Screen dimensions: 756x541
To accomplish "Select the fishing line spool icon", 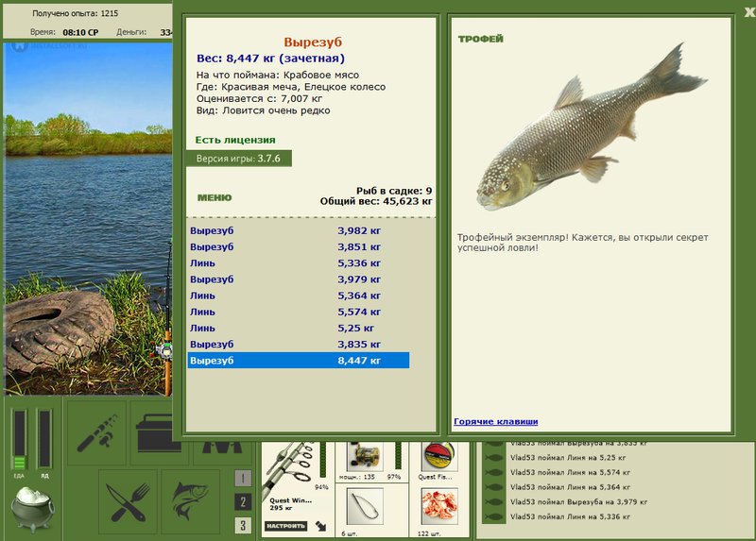I will tap(438, 456).
